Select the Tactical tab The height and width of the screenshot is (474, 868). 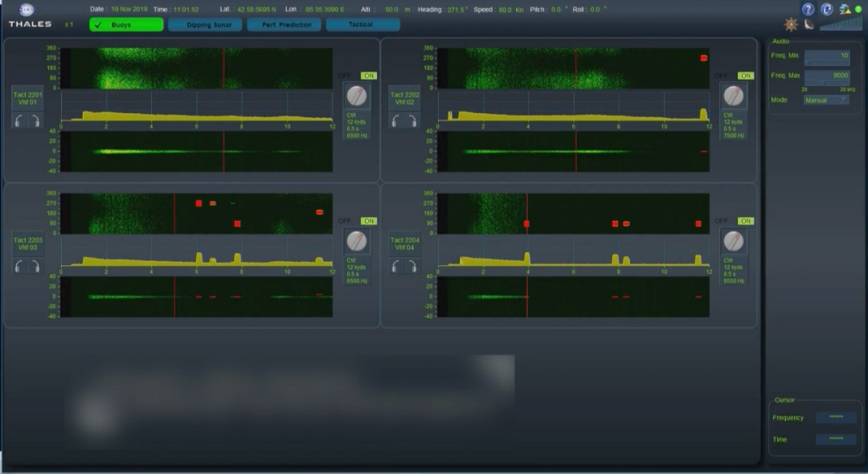point(362,25)
